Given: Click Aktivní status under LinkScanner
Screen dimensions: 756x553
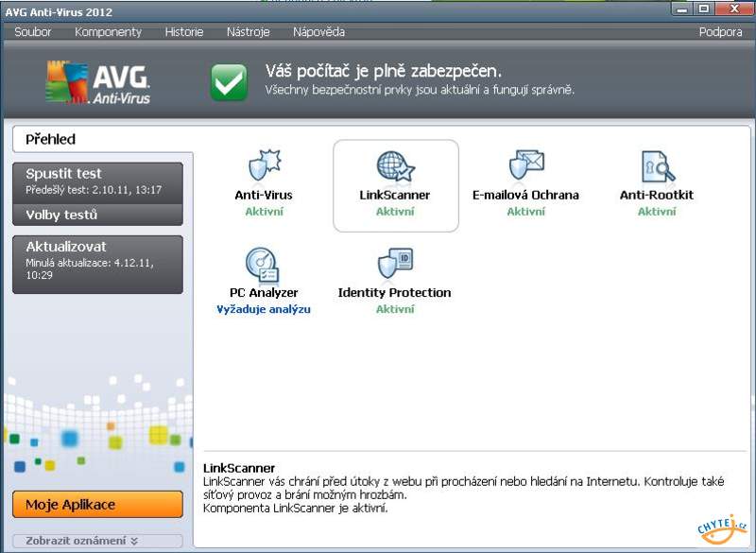Looking at the screenshot, I should point(395,211).
